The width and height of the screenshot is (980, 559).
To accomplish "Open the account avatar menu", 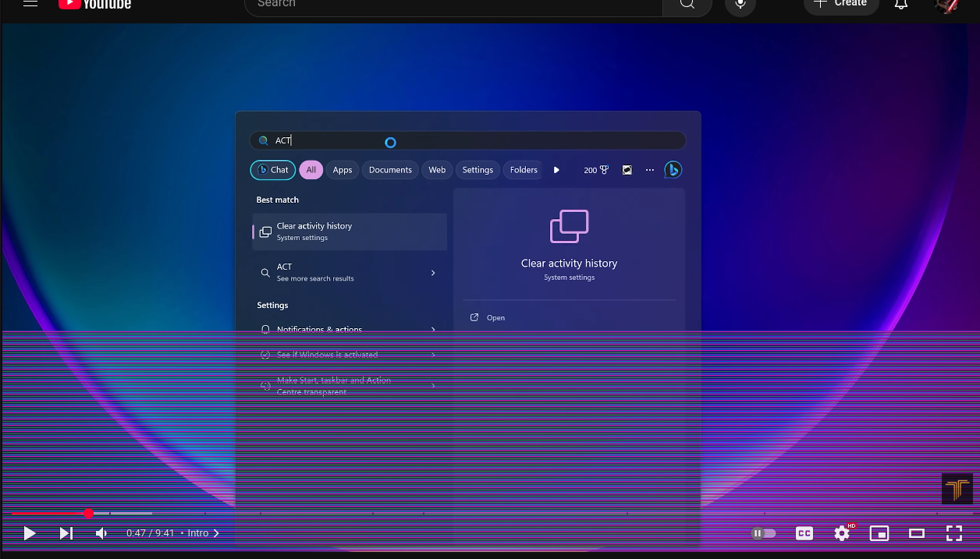I will coord(946,5).
